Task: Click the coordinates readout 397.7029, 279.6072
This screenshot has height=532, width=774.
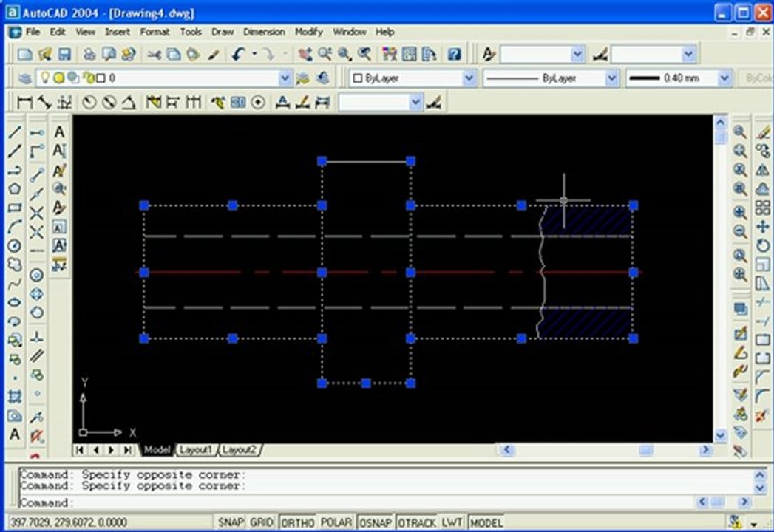Action: (x=69, y=522)
